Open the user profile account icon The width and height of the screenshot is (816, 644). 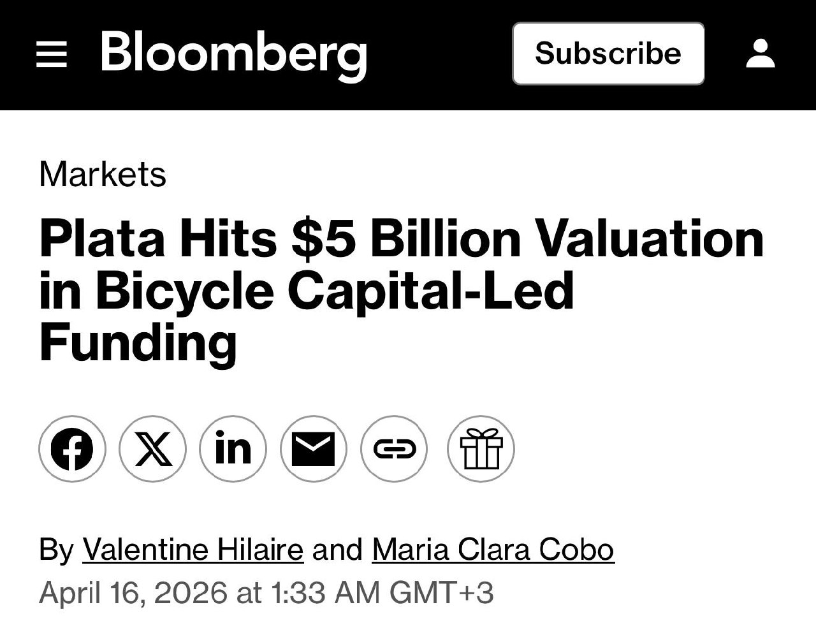pyautogui.click(x=760, y=54)
